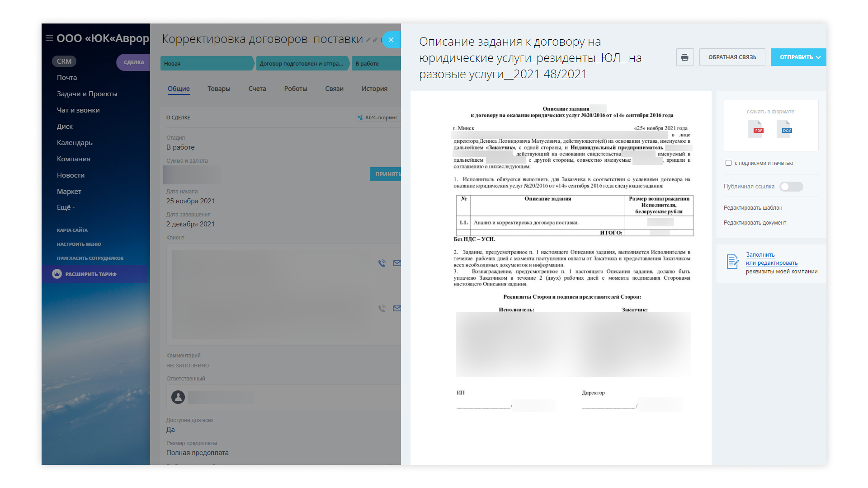Image resolution: width=868 pixels, height=488 pixels.
Task: Click the print document icon
Action: point(684,57)
